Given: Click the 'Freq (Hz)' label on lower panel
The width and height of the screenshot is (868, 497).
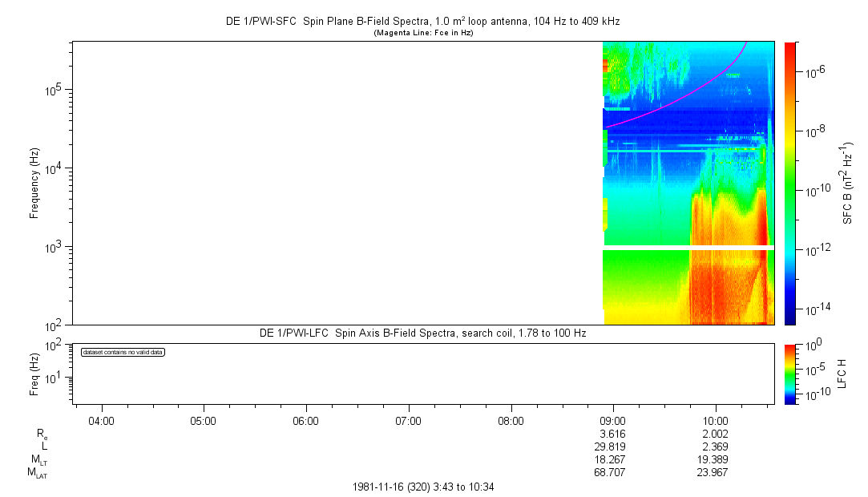Looking at the screenshot, I should (34, 373).
